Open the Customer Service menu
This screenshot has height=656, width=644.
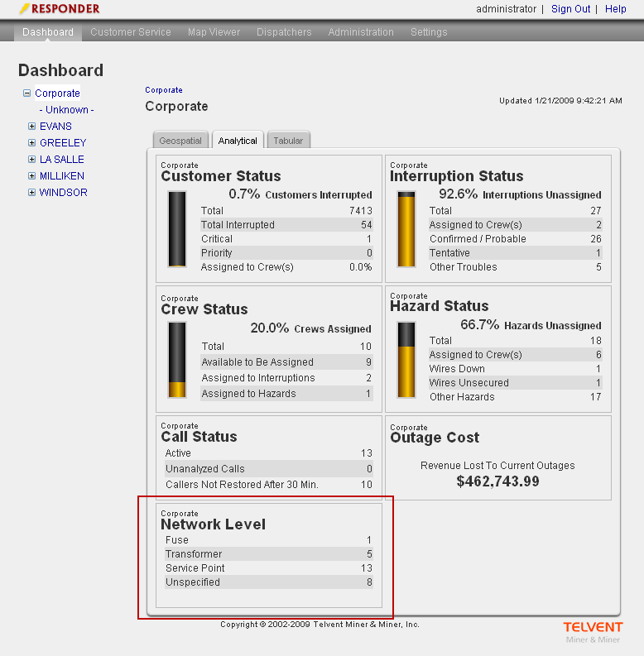coord(131,32)
